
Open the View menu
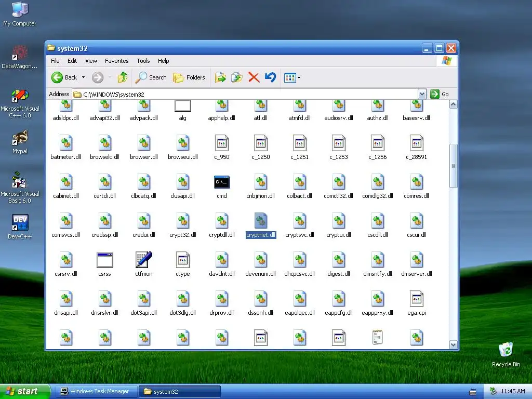(x=91, y=61)
